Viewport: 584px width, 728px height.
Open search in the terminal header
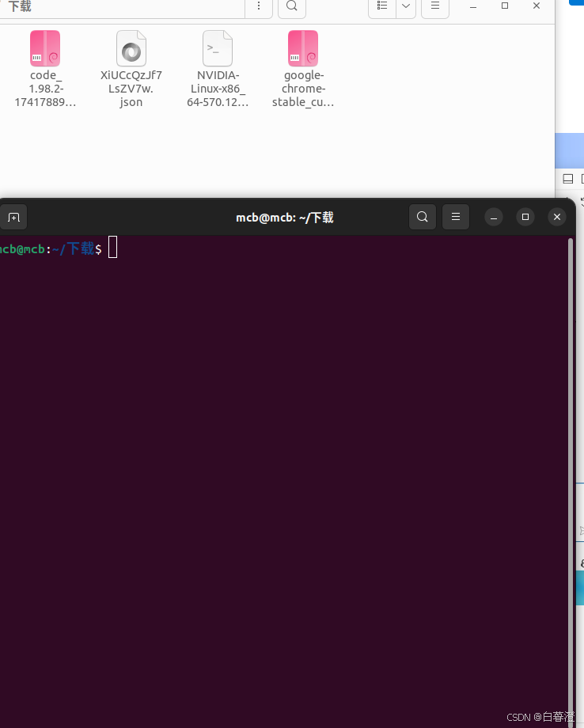pyautogui.click(x=423, y=217)
